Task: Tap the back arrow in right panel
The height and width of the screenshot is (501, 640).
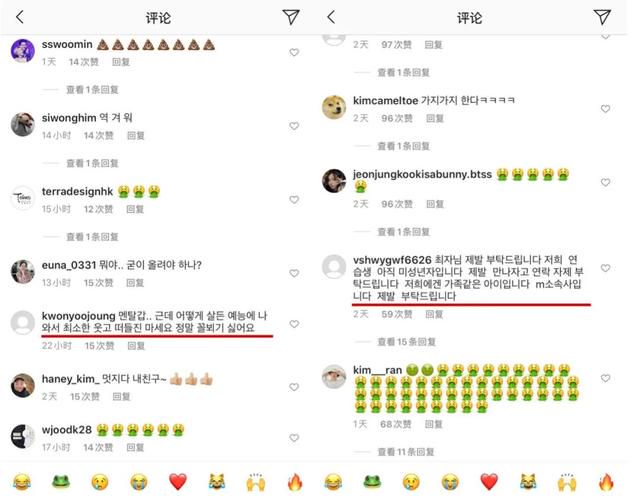Action: (x=331, y=17)
